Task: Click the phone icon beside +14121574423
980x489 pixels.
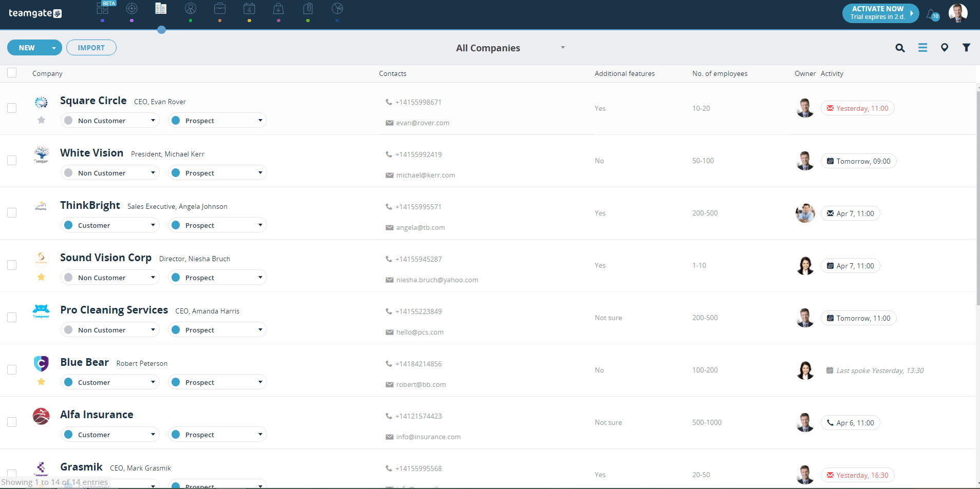Action: pos(389,416)
